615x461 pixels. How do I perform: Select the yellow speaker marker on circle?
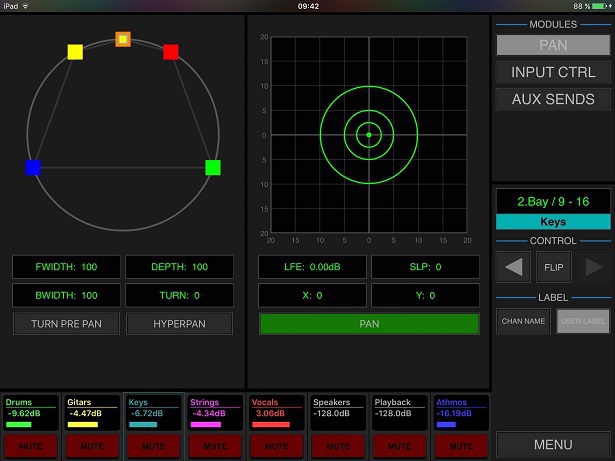[75, 52]
